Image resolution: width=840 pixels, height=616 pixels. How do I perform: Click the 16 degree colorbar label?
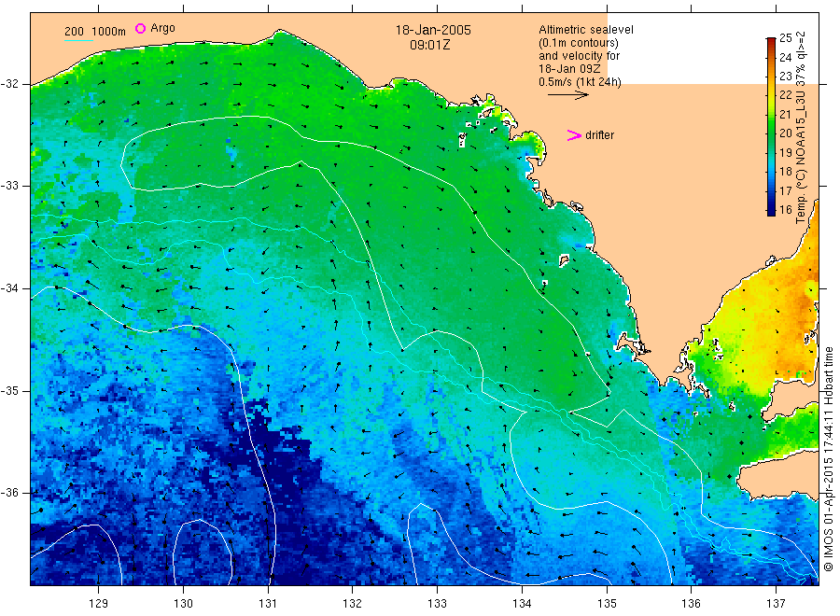785,209
